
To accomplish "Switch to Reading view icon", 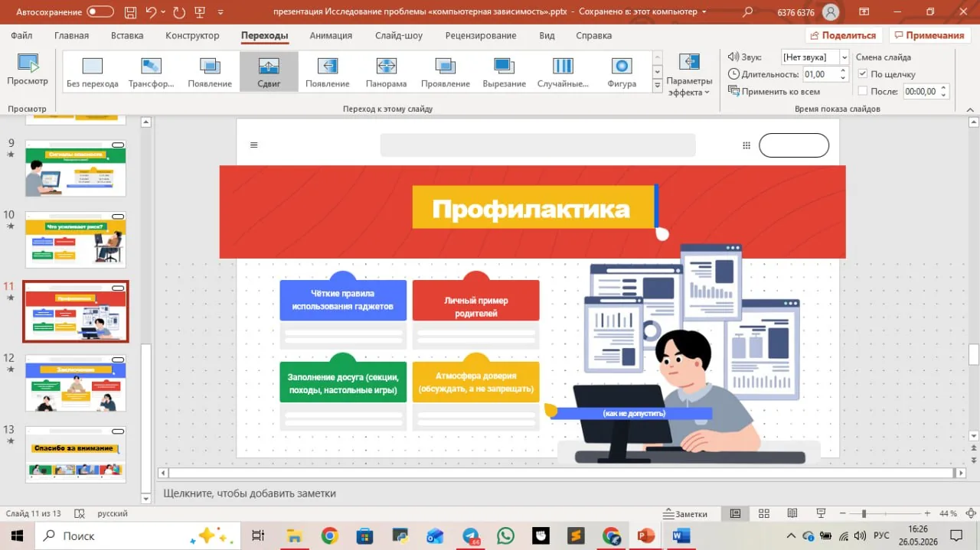I will (792, 513).
